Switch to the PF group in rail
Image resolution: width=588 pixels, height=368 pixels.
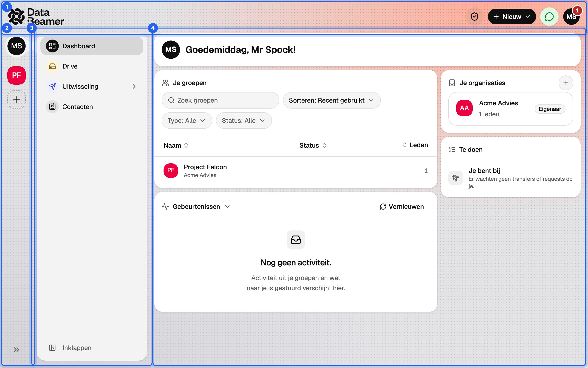coord(17,75)
